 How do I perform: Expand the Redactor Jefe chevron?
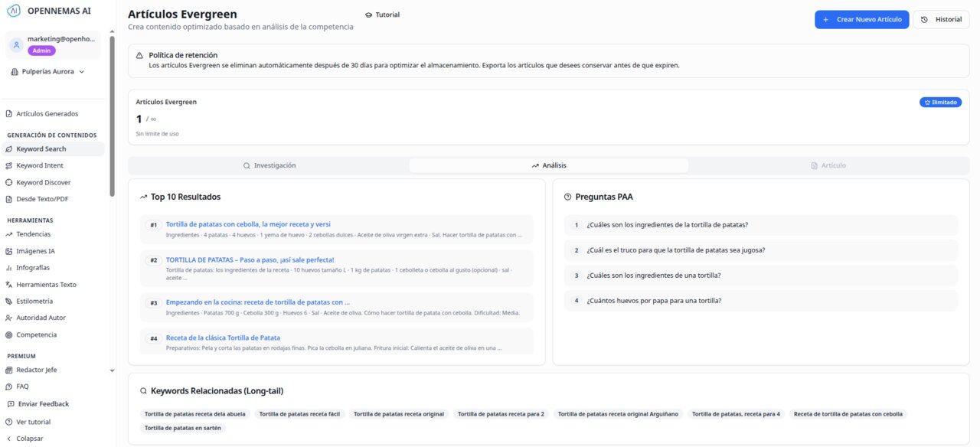[113, 370]
